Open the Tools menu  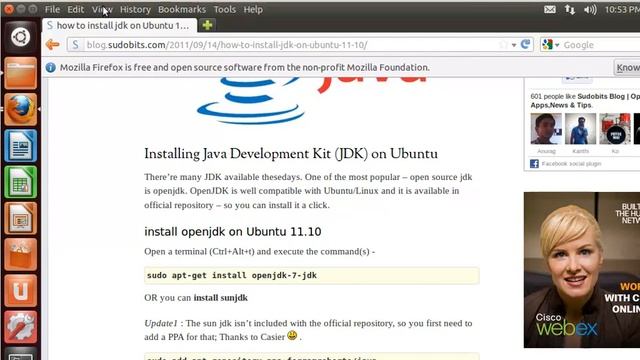224,9
